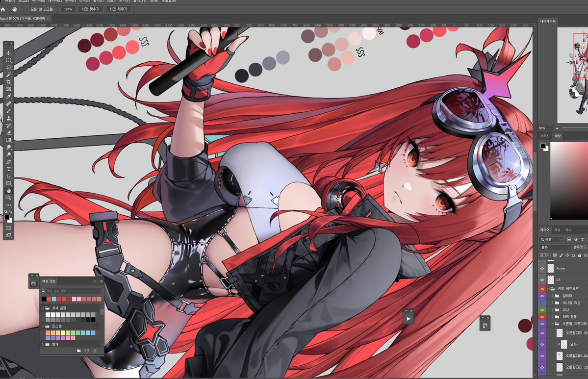Toggle Quick Mask mode
Screen dimensions: 588x379
point(9,228)
